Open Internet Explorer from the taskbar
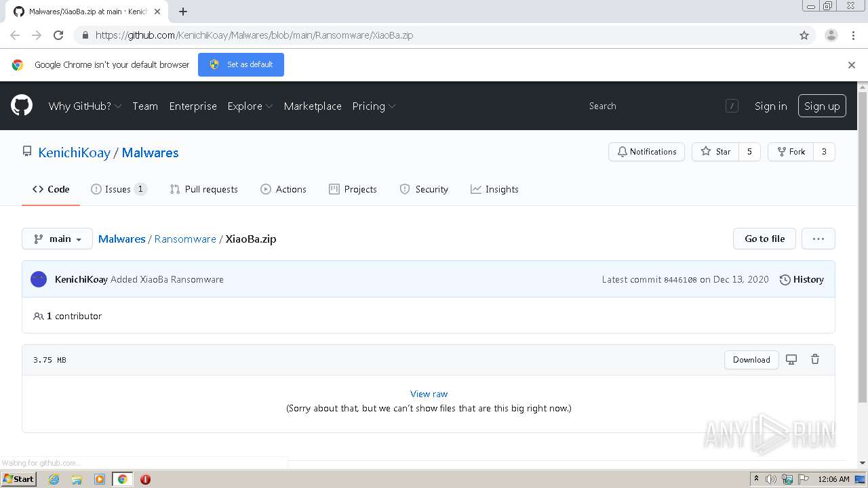The height and width of the screenshot is (488, 868). pos(54,479)
